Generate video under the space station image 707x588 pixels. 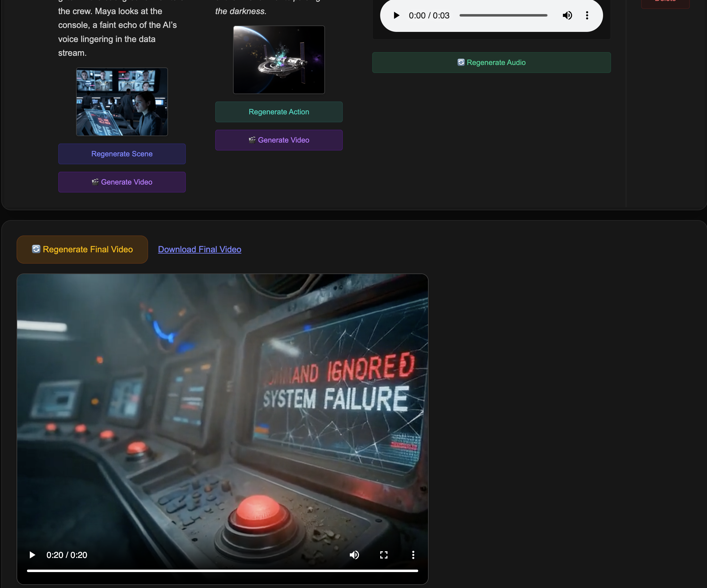(279, 140)
